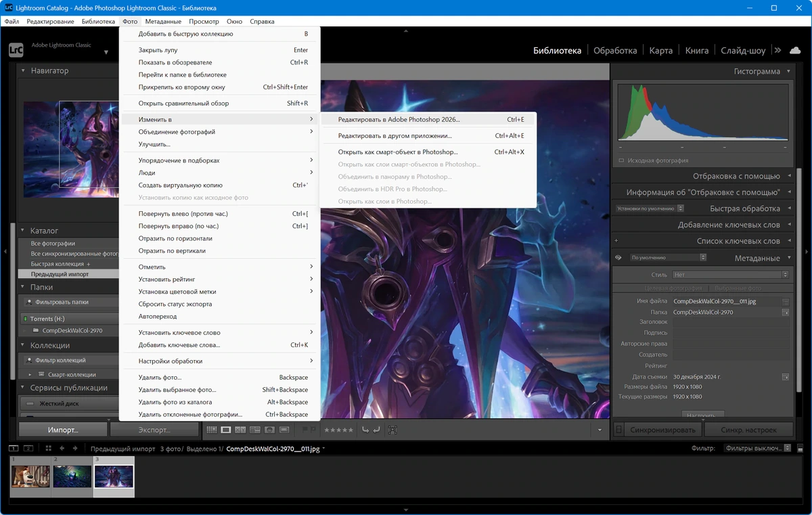This screenshot has height=515, width=812.
Task: Open the Метаданные menu in menu bar
Action: 163,22
